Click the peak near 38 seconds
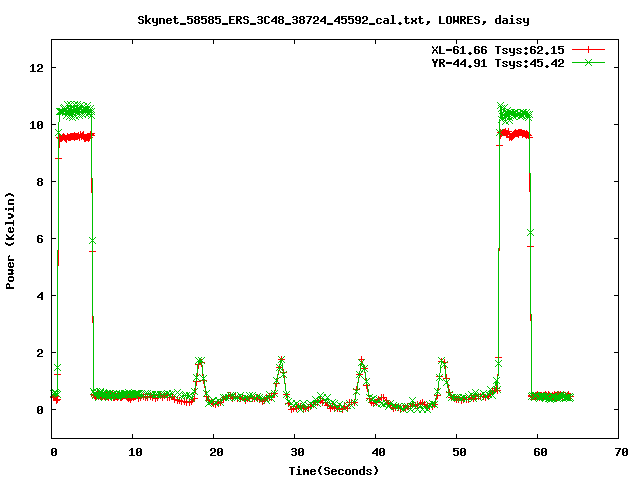This screenshot has width=640, height=480. (x=362, y=360)
